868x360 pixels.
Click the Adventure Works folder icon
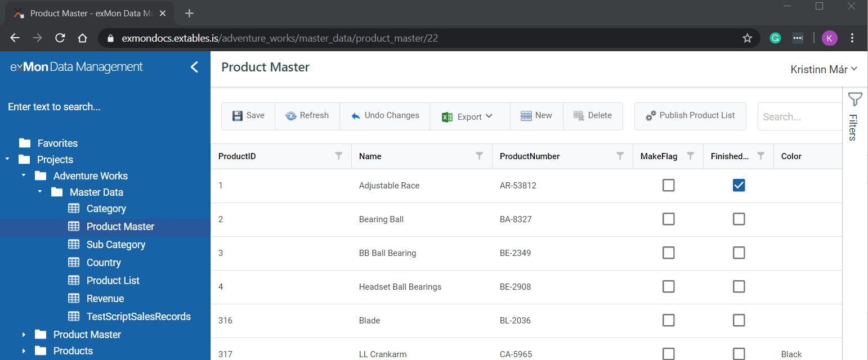click(x=41, y=175)
